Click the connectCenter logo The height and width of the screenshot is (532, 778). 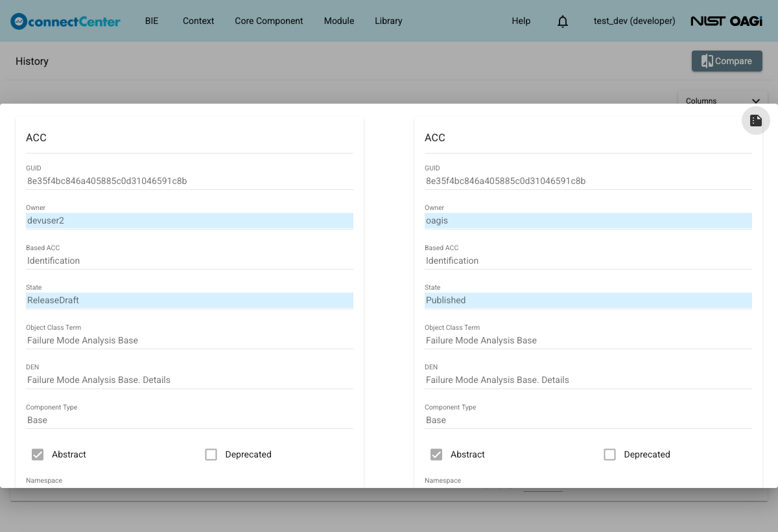point(65,21)
